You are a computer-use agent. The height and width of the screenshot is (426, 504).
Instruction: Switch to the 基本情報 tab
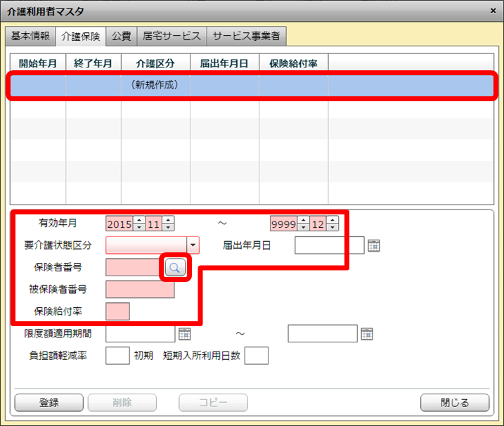30,36
